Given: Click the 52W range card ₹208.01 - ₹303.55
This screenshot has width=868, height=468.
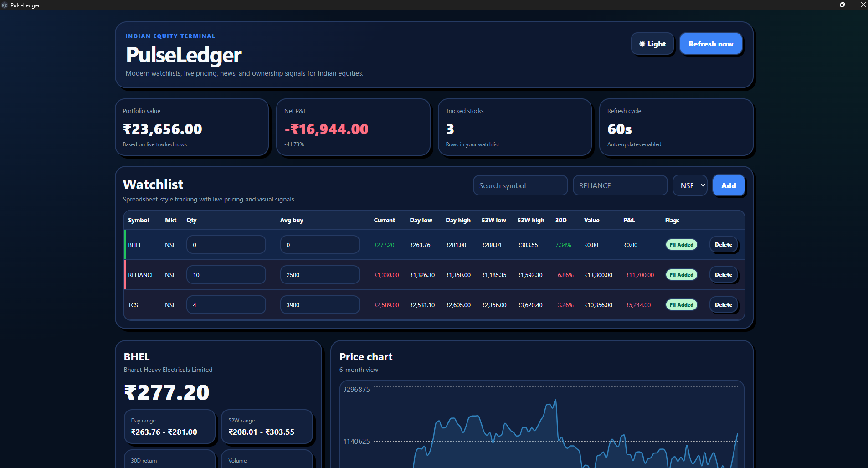Looking at the screenshot, I should [x=267, y=427].
